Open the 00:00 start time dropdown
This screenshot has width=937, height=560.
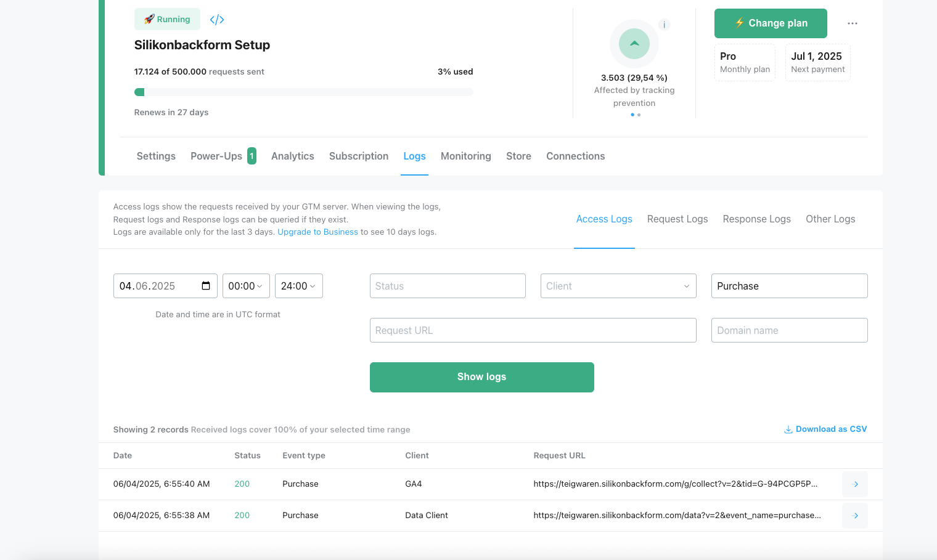click(x=246, y=286)
